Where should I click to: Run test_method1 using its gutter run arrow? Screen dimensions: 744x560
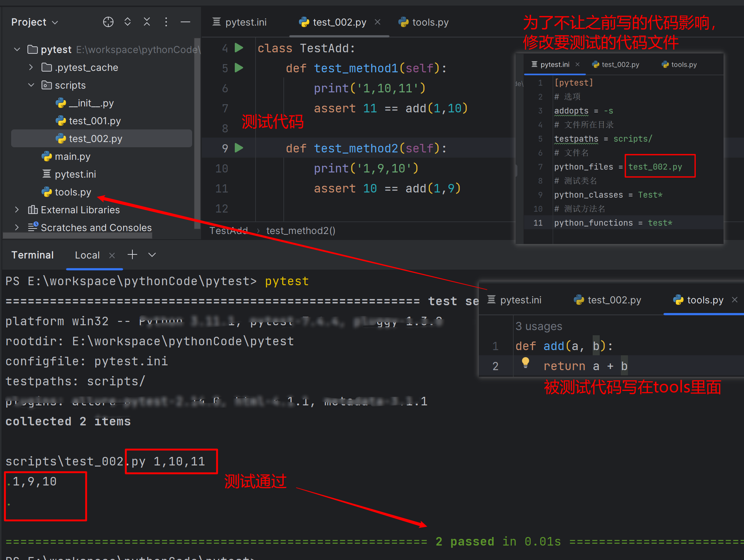[x=239, y=68]
